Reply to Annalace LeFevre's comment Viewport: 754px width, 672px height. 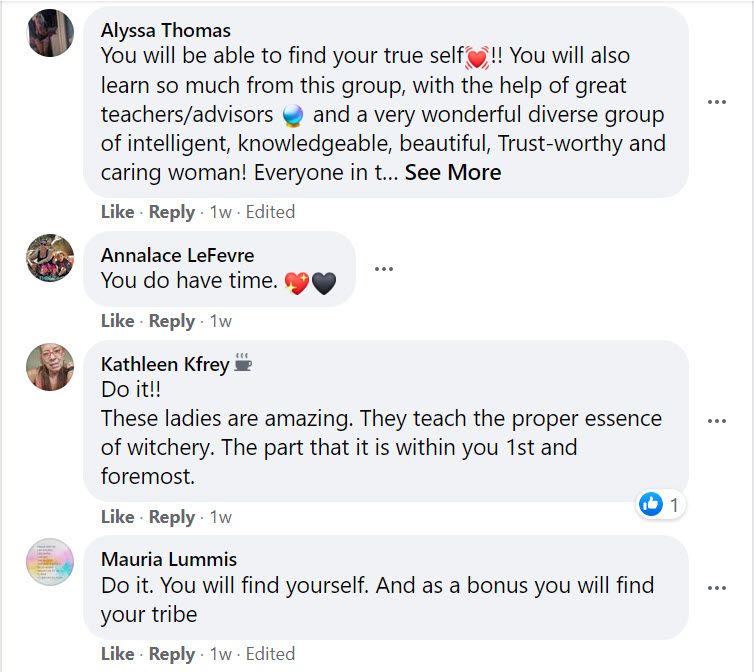pyautogui.click(x=172, y=321)
